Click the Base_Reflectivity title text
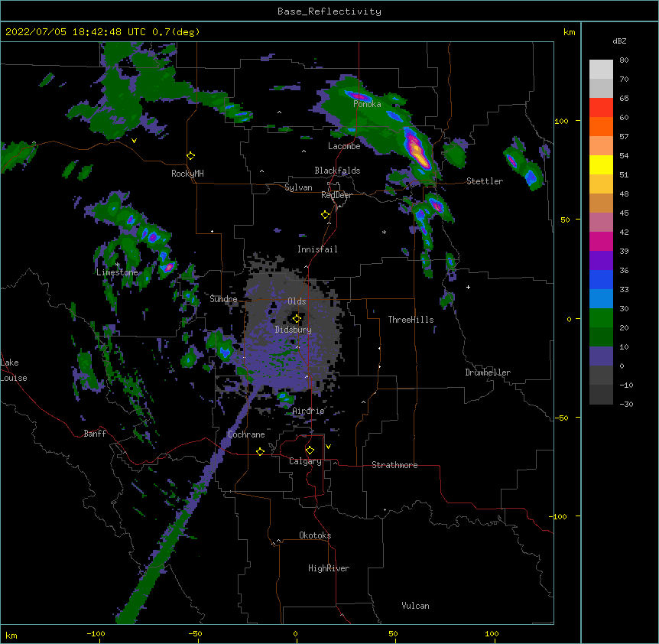This screenshot has width=659, height=644. (329, 11)
